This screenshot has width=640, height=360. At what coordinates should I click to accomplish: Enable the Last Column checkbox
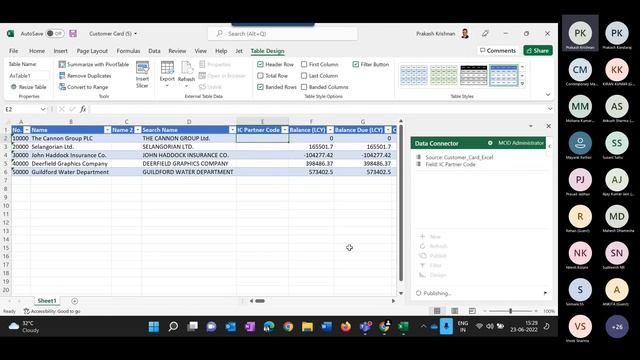(x=304, y=76)
